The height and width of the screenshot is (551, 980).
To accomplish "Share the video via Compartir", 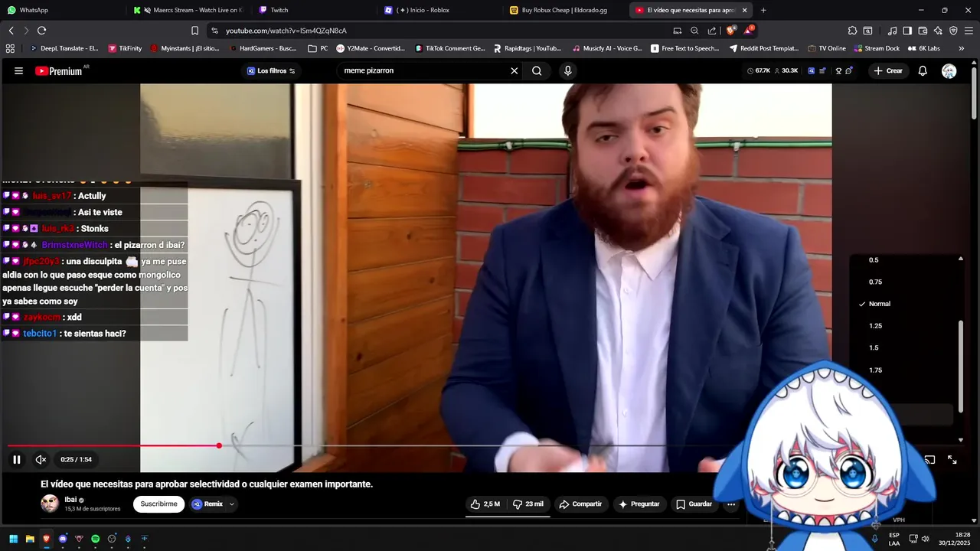I will click(x=580, y=504).
